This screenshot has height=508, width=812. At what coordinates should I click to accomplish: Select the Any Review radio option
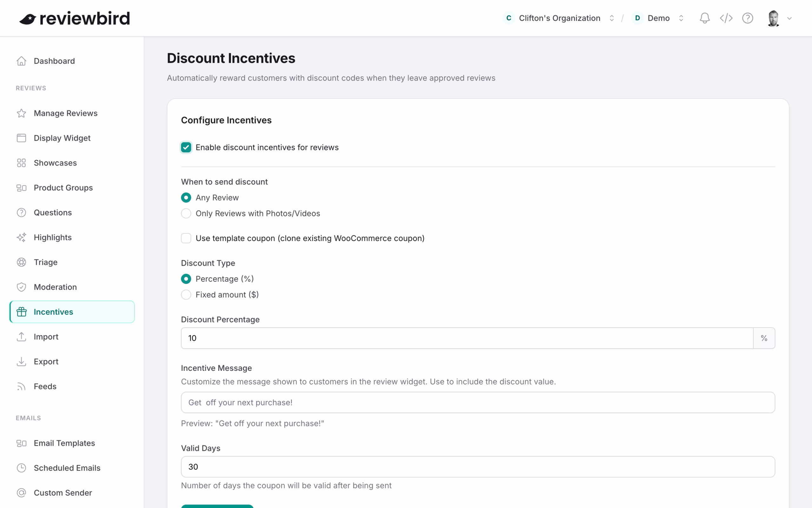[186, 197]
